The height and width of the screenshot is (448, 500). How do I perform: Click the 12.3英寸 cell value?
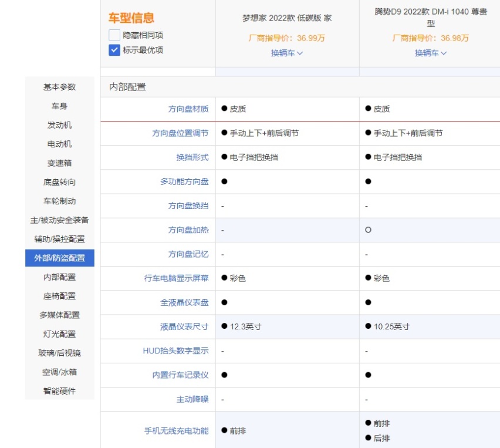tap(245, 326)
